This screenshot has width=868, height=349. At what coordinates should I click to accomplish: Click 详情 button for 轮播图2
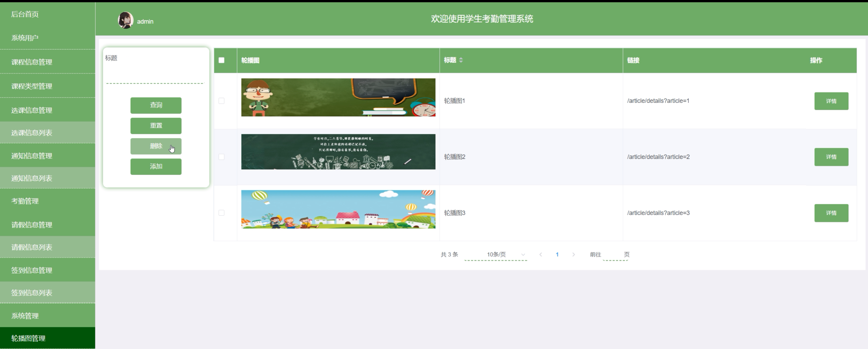pyautogui.click(x=831, y=157)
